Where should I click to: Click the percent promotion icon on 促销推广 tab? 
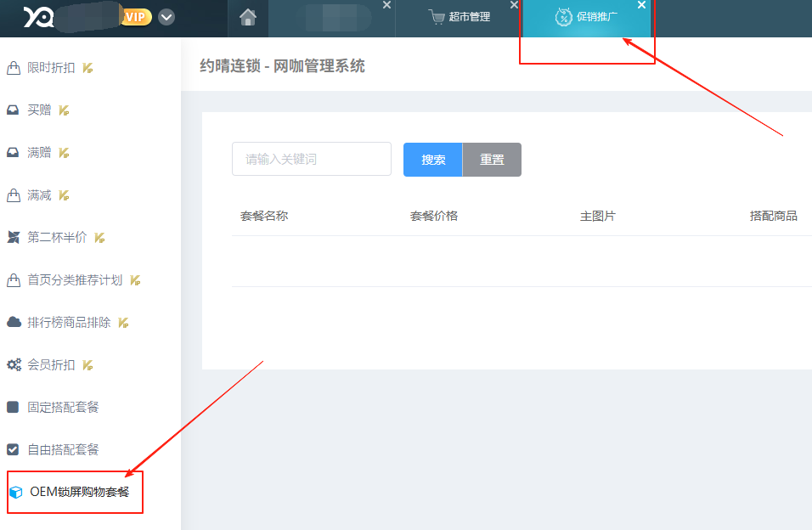pyautogui.click(x=563, y=17)
